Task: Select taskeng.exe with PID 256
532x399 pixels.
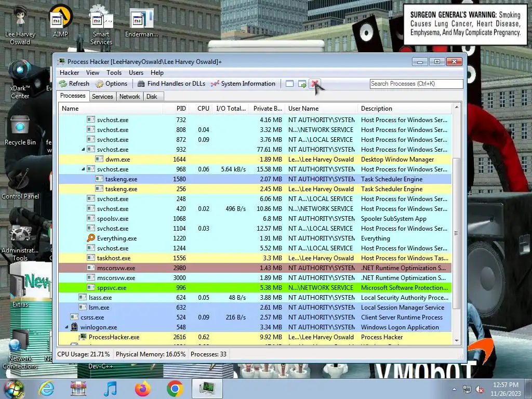Action: click(x=255, y=189)
